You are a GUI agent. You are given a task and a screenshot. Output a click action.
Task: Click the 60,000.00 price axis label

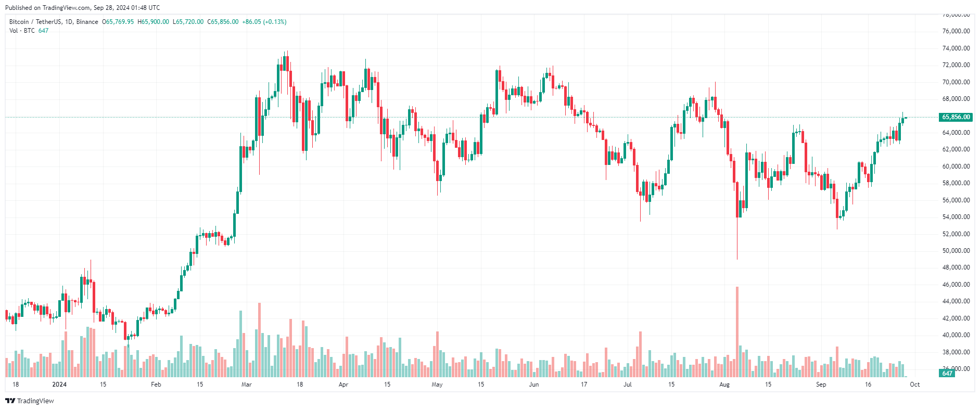(956, 166)
